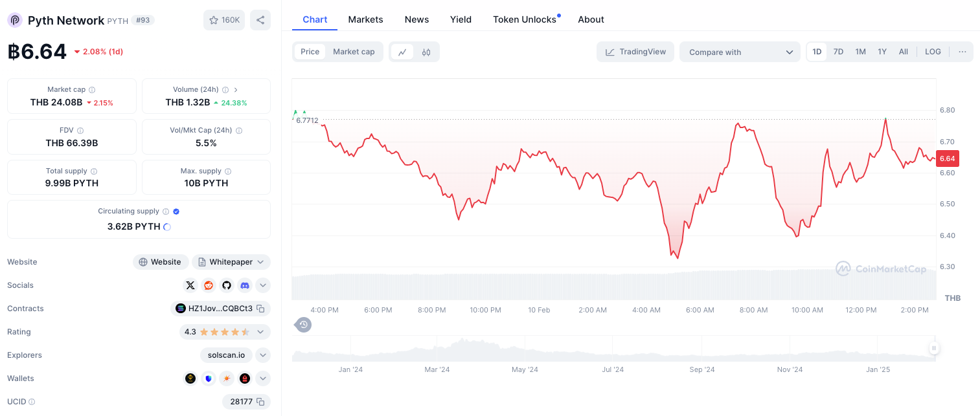980x416 pixels.
Task: Open the Compare with dropdown
Action: point(740,52)
